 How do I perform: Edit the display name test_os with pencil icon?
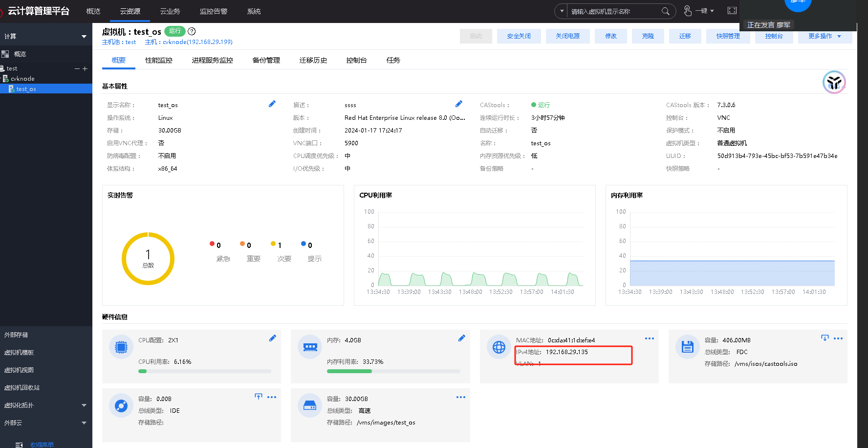coord(272,104)
